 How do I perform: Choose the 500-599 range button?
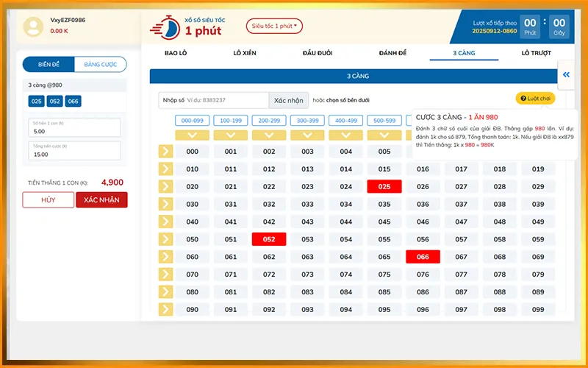click(384, 121)
